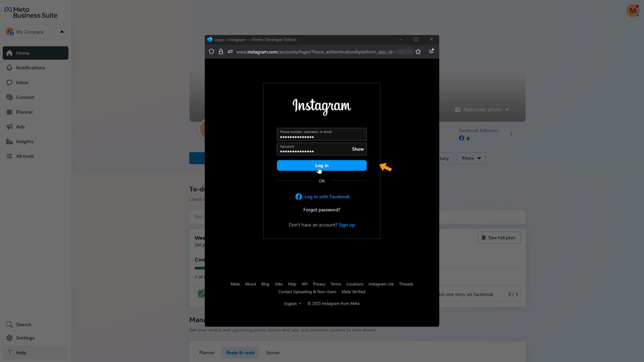644x362 pixels.
Task: Open Ads in the Business Suite sidebar
Action: click(x=36, y=127)
